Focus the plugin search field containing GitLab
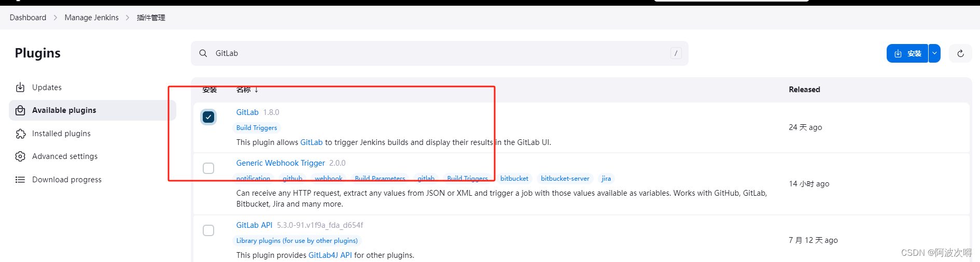980x262 pixels. [436, 53]
